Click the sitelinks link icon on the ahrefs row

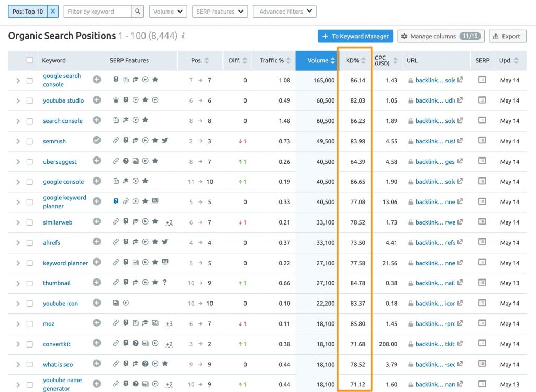116,242
